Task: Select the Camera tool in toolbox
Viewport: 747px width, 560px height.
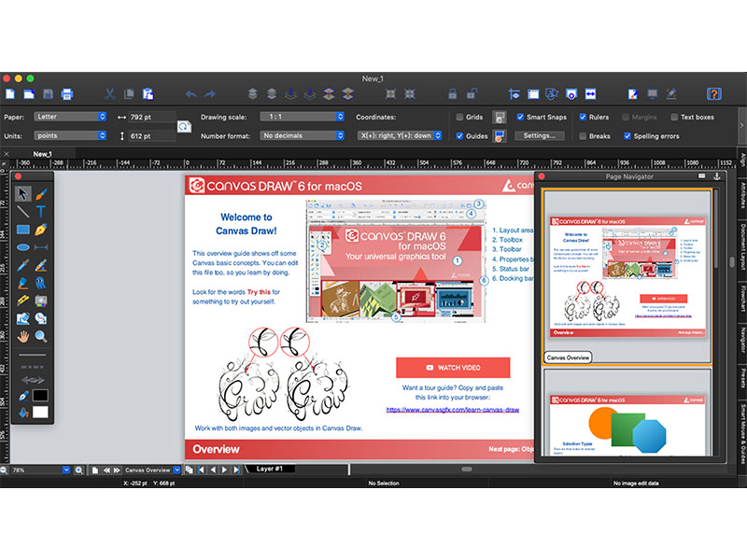Action: click(x=41, y=301)
